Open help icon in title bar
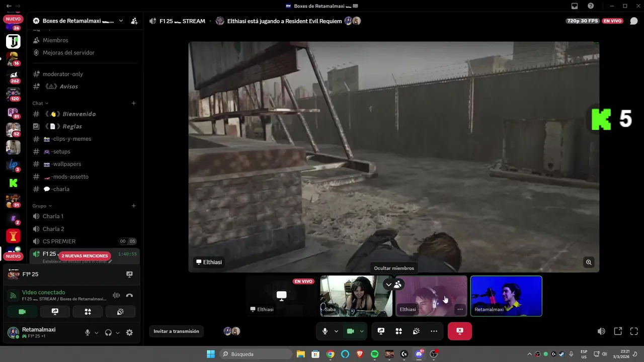This screenshot has width=644, height=362. 591,6
